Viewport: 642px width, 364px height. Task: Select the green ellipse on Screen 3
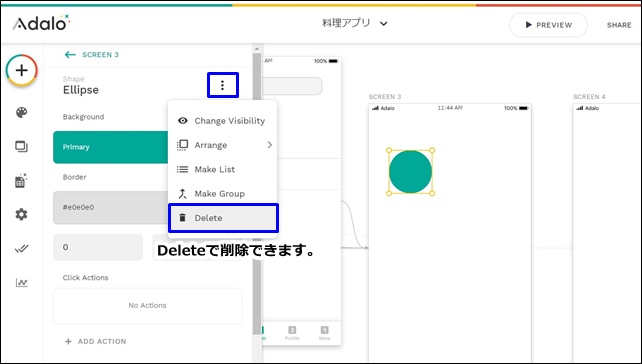410,172
